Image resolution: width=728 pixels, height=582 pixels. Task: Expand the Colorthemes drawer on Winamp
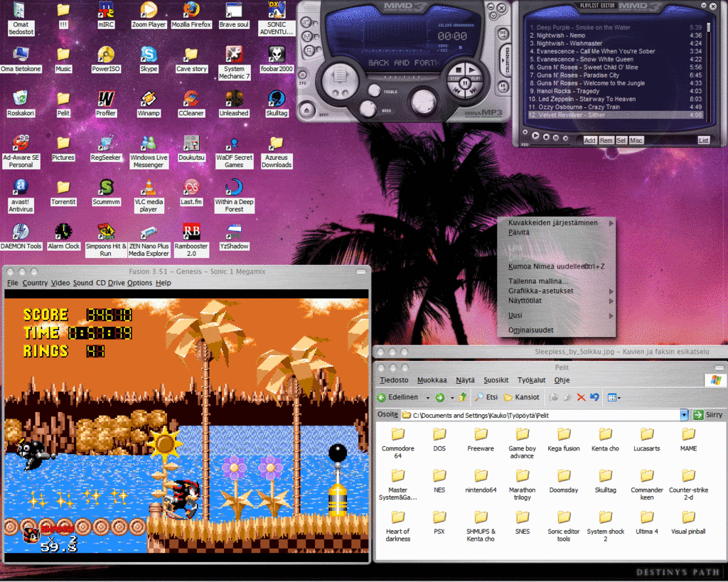505,60
